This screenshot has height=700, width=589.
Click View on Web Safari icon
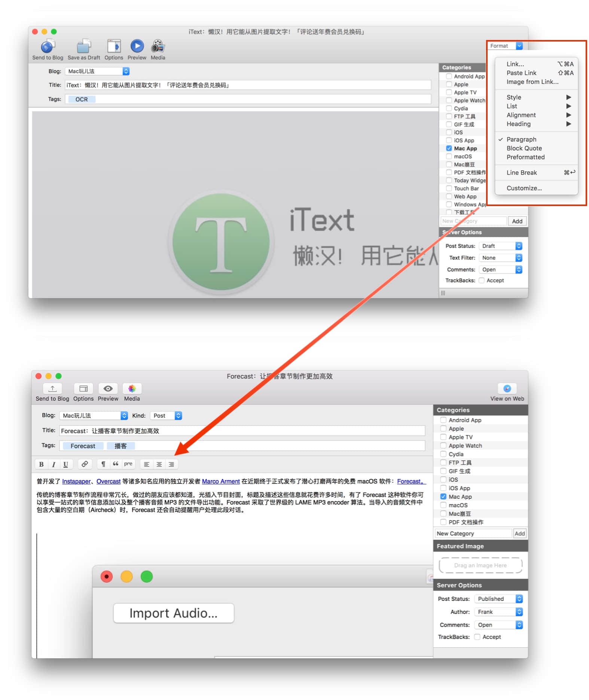click(x=507, y=389)
